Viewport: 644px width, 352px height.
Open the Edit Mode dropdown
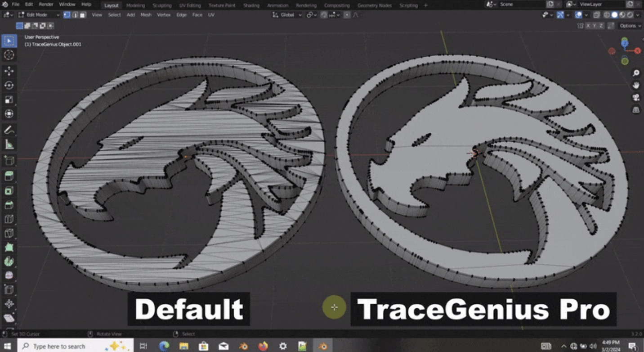pos(38,15)
